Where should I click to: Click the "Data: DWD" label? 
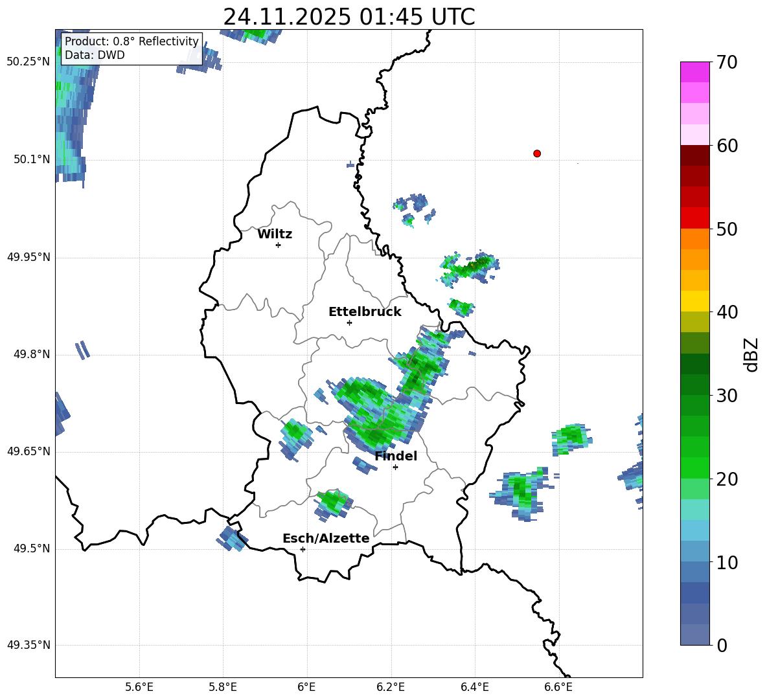(95, 55)
